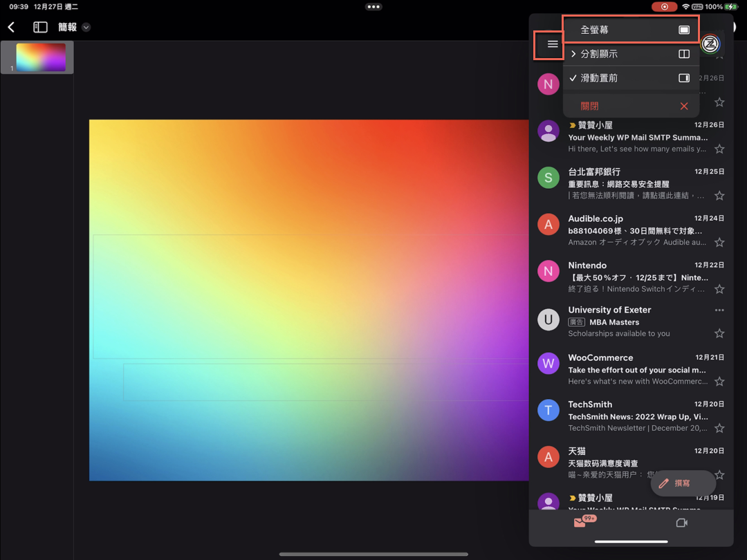Open the Gmail hamburger menu
Viewport: 747px width, 560px height.
552,44
